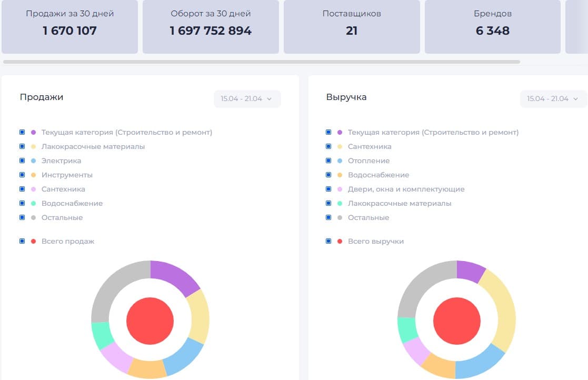Click the Брендов card
588x380 pixels.
coord(493,26)
